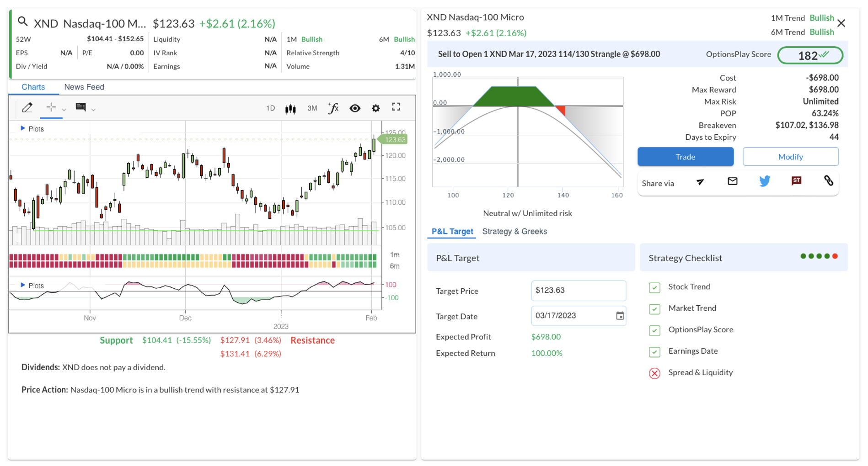The width and height of the screenshot is (868, 466).
Task: Expand chart to fullscreen
Action: 396,107
